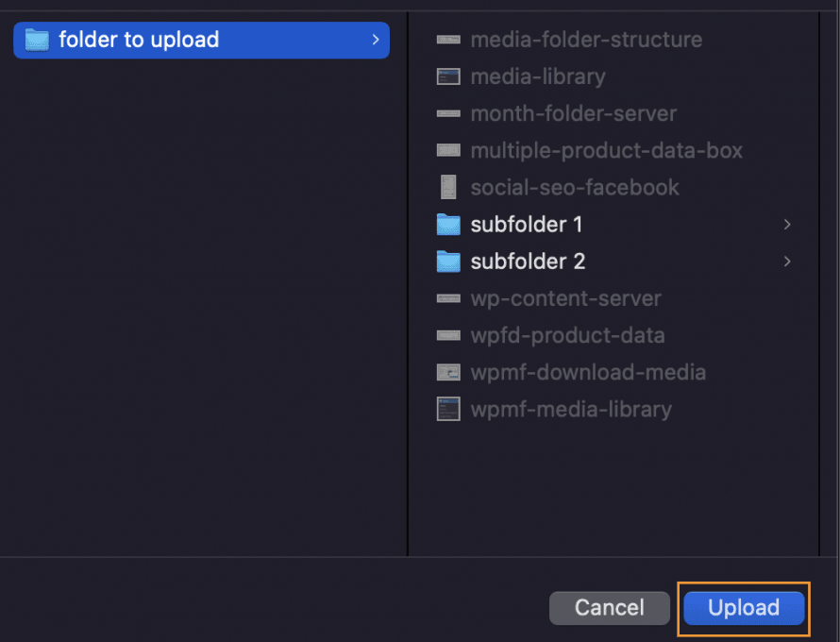840x642 pixels.
Task: Click the month-folder-server file name
Action: click(x=574, y=113)
